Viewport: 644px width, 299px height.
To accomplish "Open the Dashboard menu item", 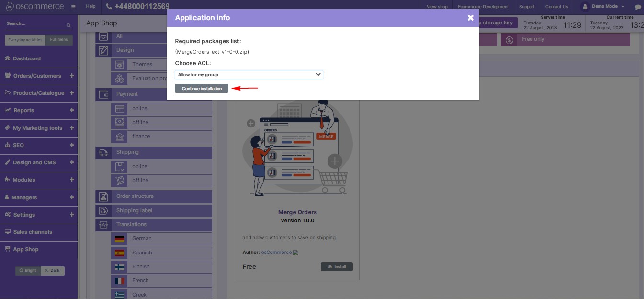I will (27, 58).
